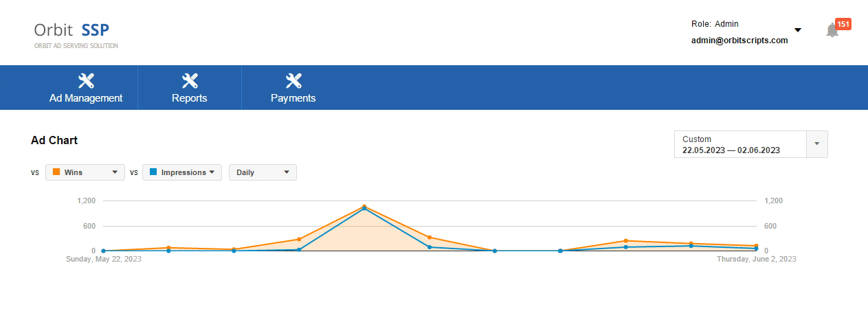The width and height of the screenshot is (868, 322).
Task: Expand the Admin role account menu
Action: tap(798, 30)
